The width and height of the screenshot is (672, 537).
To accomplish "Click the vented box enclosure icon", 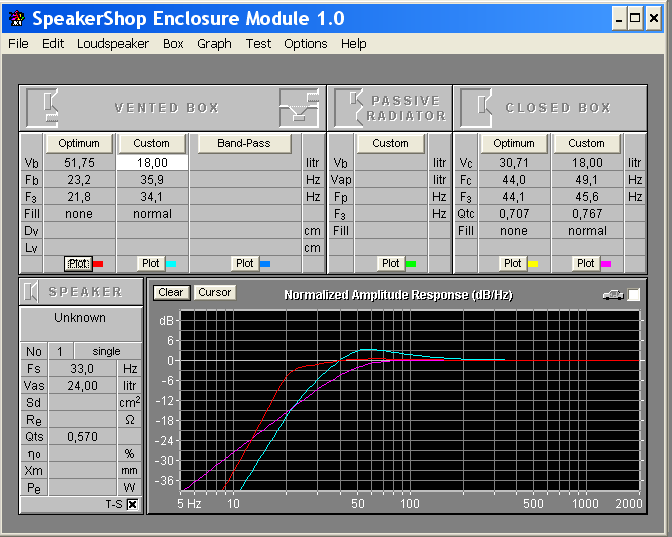I will point(42,108).
